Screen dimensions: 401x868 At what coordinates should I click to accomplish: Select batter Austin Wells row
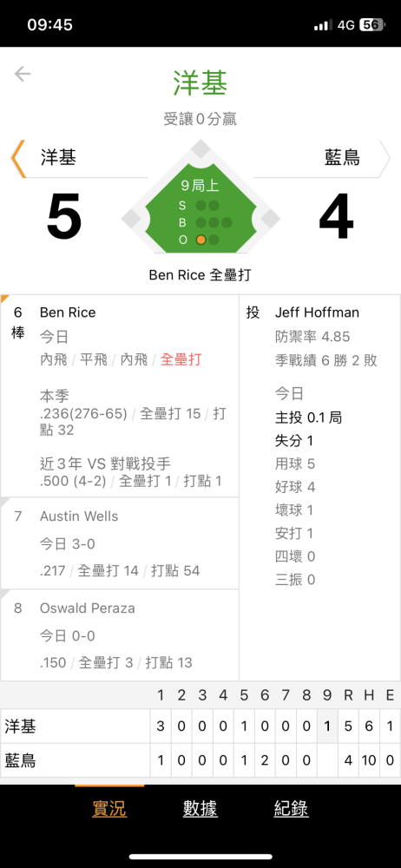point(120,543)
